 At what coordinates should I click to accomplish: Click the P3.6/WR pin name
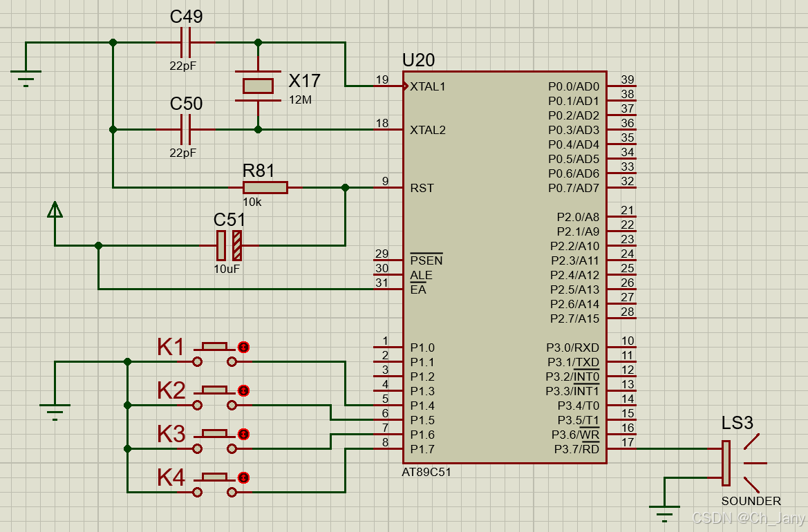[x=576, y=435]
